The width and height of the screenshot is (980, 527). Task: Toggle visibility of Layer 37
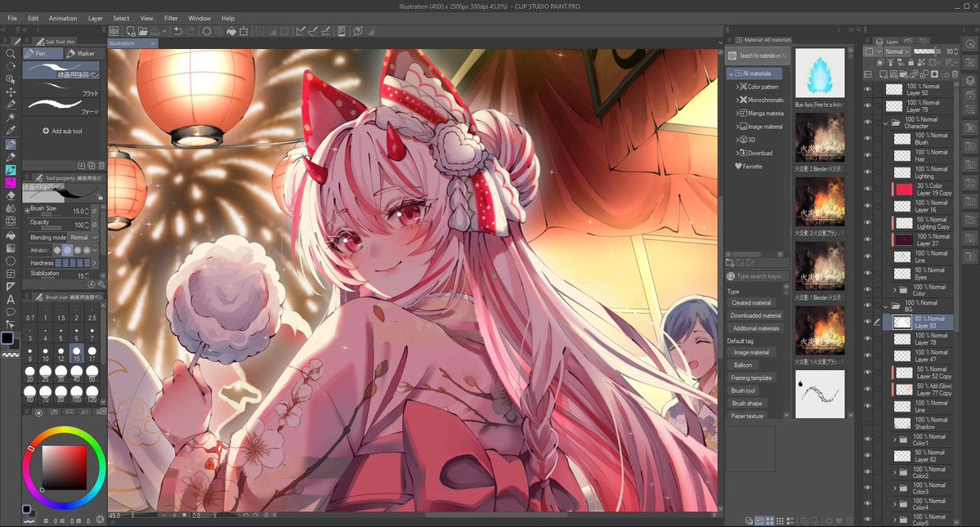(x=867, y=239)
